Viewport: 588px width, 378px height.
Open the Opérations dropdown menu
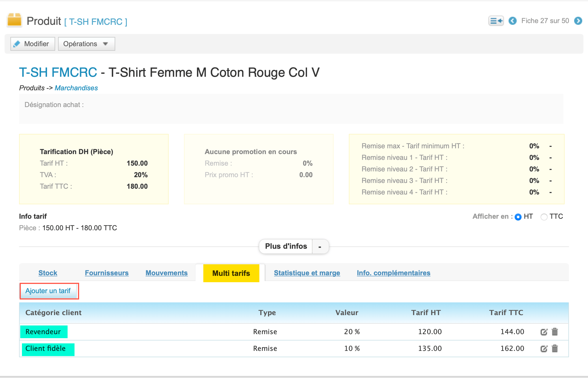point(86,44)
